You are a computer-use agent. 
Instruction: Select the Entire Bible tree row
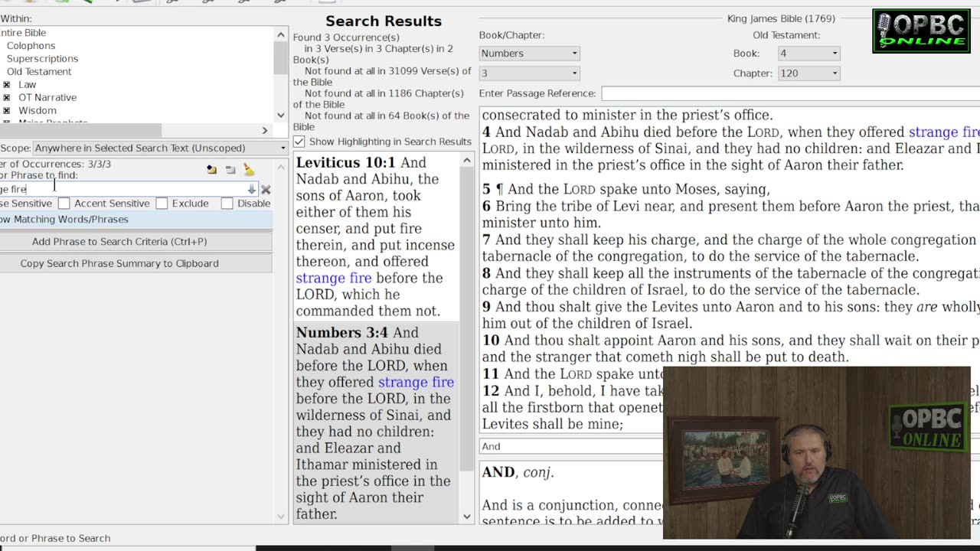pos(23,33)
